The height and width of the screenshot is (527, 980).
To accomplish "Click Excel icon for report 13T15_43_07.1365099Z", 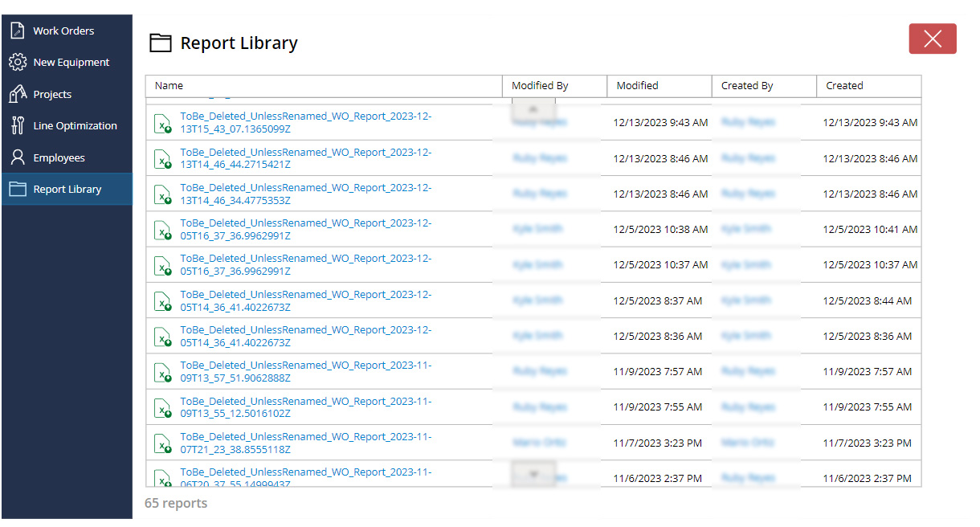I will pos(163,123).
